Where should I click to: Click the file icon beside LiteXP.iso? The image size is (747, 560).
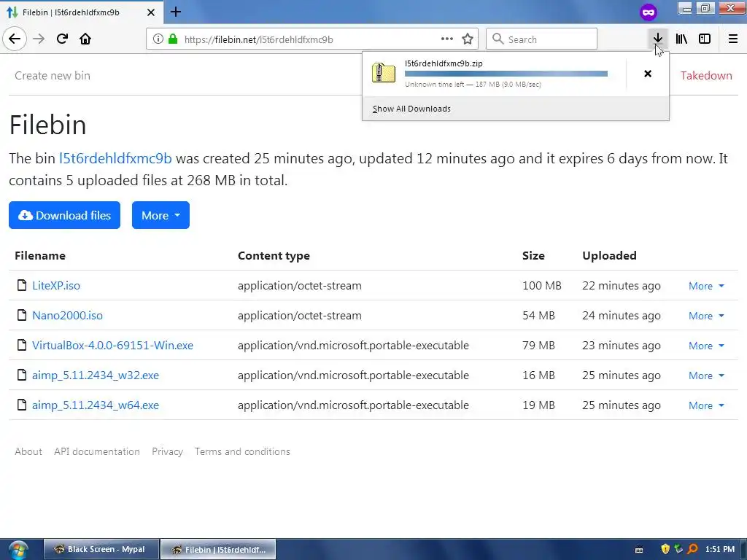tap(21, 285)
